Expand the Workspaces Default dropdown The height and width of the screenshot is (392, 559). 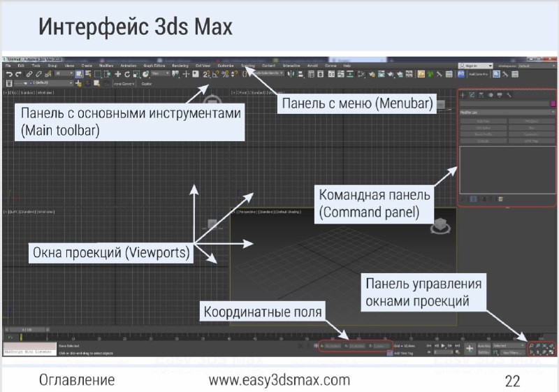[x=535, y=66]
